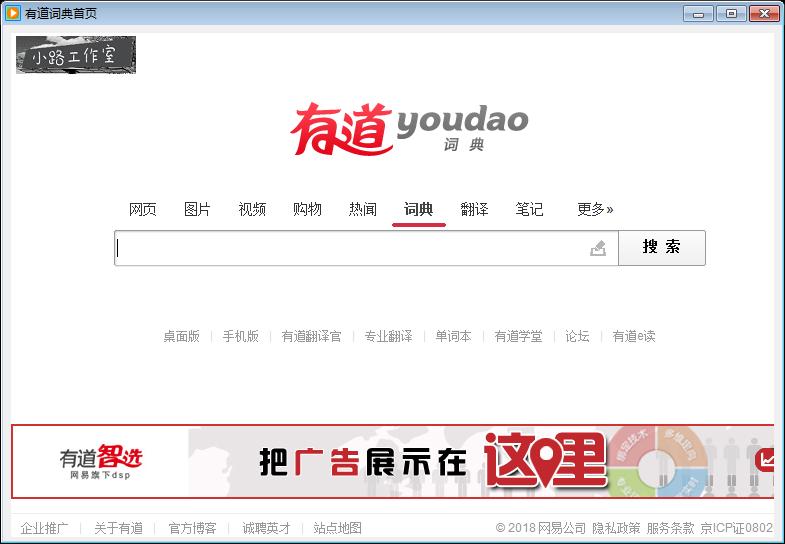This screenshot has width=785, height=544.
Task: Open the 关于有道 footer link
Action: pyautogui.click(x=118, y=528)
